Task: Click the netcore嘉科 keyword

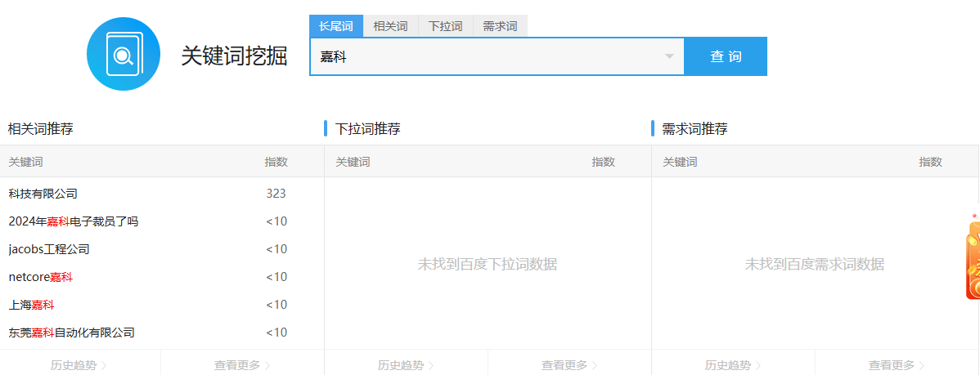Action: 41,277
